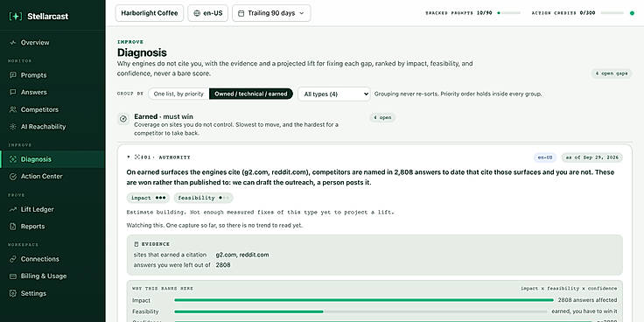
Task: Click the as of Sep 29, 2026 badge
Action: pos(591,157)
